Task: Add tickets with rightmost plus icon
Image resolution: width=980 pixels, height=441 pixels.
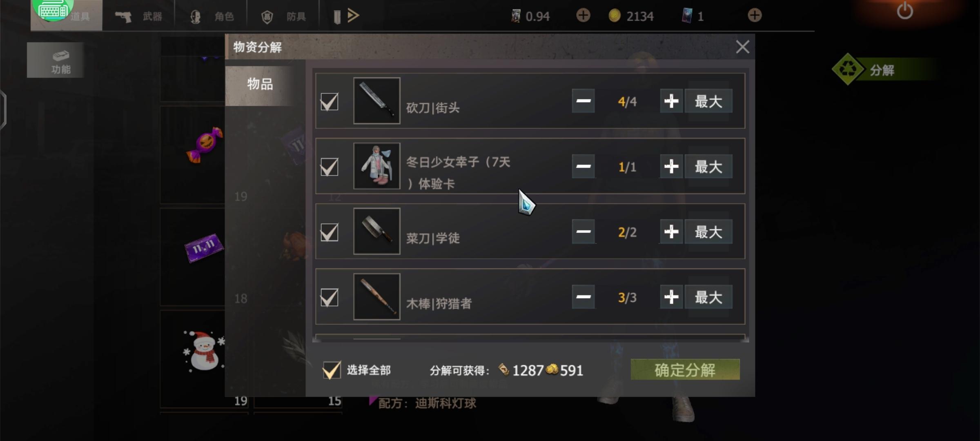Action: [x=755, y=16]
